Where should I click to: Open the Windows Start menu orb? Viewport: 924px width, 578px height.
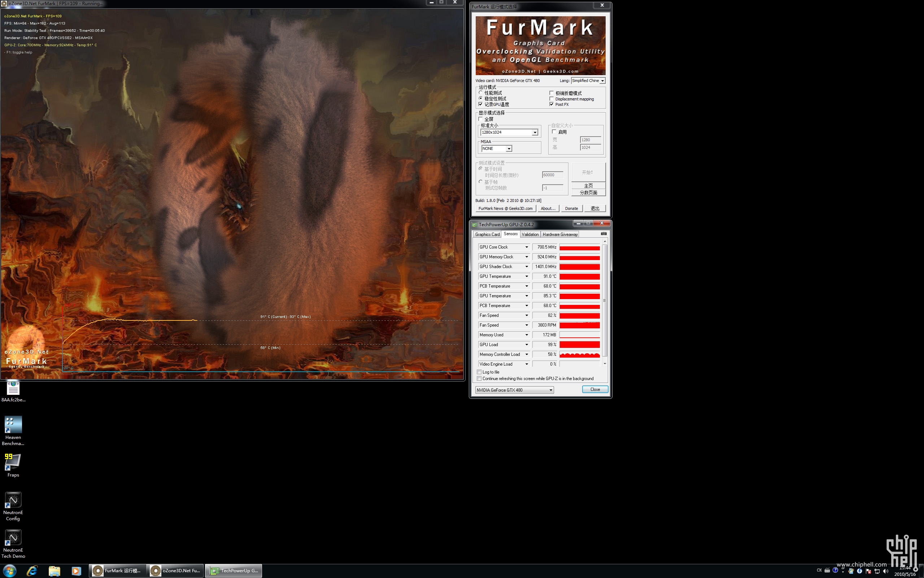coord(9,571)
